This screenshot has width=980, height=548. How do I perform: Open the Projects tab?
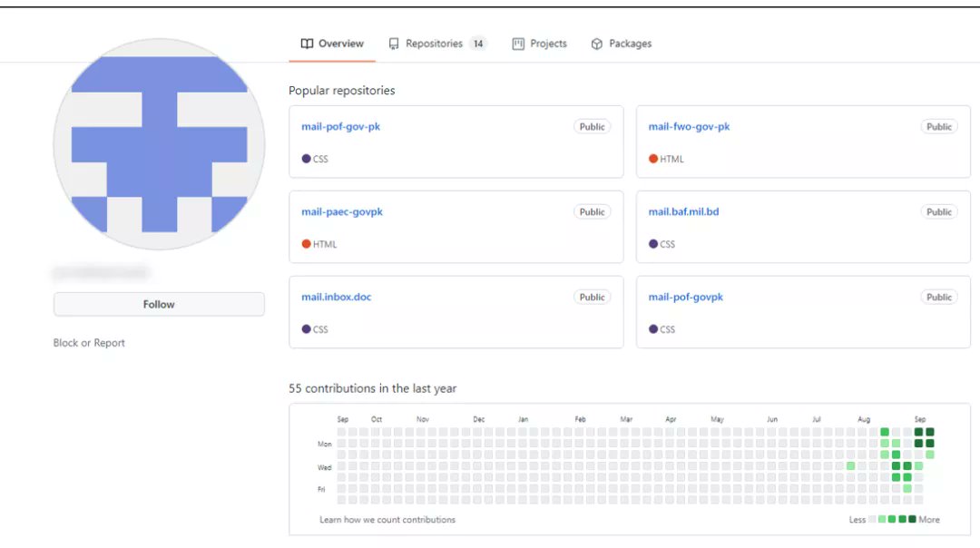539,44
